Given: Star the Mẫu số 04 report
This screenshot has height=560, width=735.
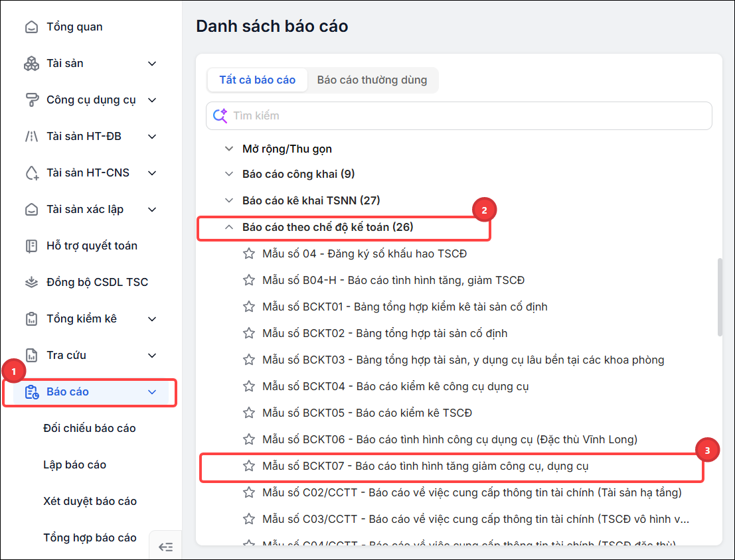Looking at the screenshot, I should 249,253.
